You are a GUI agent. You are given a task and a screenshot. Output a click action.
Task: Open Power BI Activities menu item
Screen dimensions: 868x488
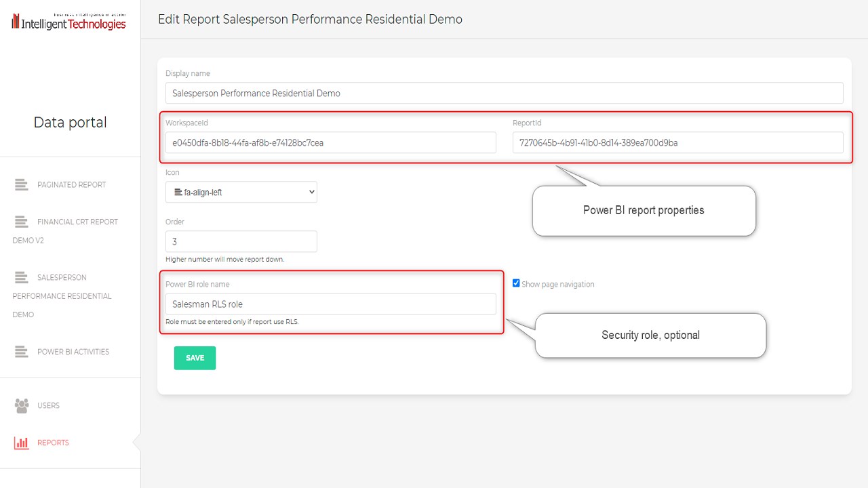73,352
